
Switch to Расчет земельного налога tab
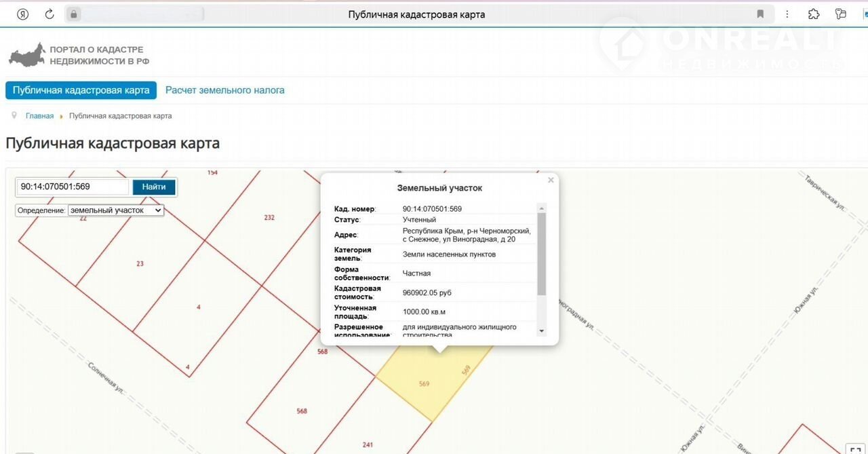pyautogui.click(x=225, y=90)
